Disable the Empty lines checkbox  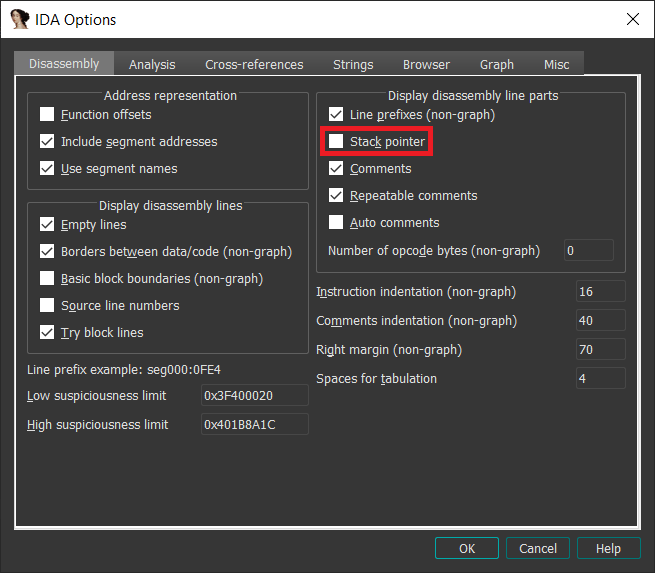point(47,224)
